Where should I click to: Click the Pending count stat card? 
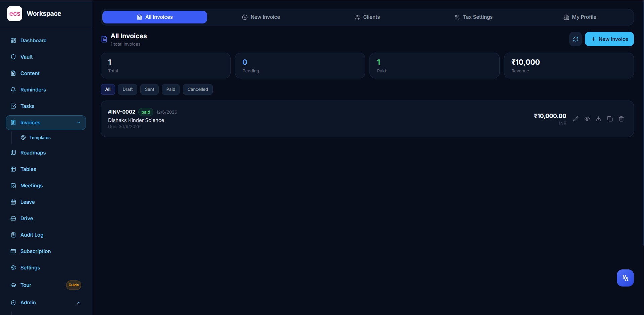click(x=300, y=66)
